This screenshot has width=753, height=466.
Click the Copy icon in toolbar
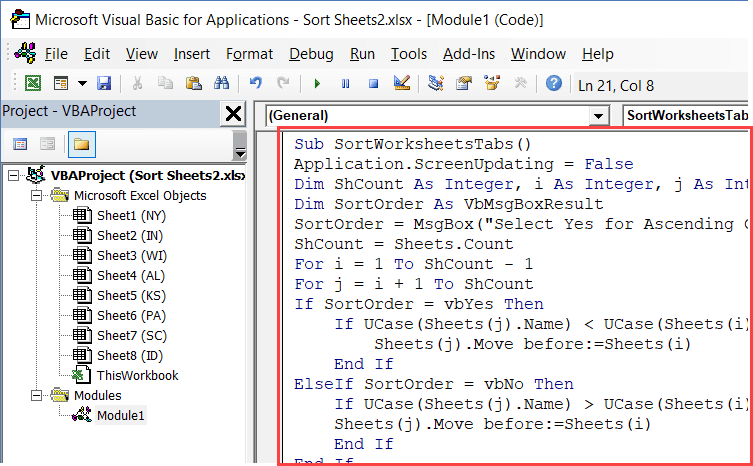[165, 84]
